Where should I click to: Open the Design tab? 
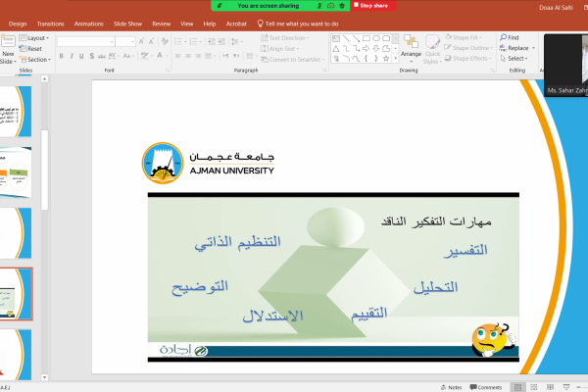tap(18, 24)
